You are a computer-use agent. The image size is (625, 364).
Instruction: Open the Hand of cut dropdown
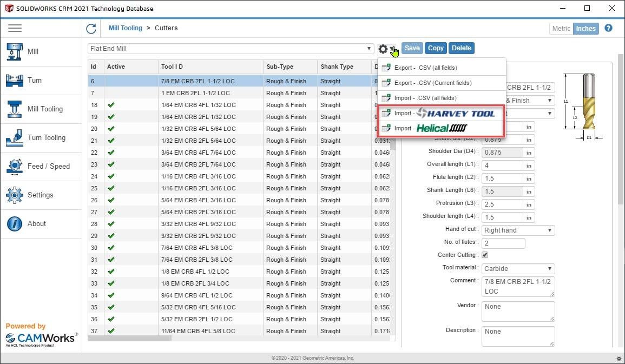pos(518,230)
